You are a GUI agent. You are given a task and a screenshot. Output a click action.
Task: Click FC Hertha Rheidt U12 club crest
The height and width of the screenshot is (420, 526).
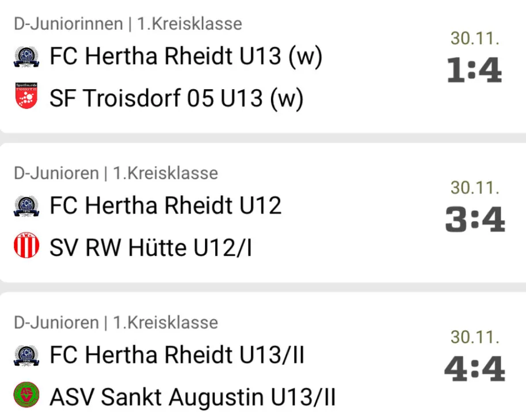pos(26,205)
